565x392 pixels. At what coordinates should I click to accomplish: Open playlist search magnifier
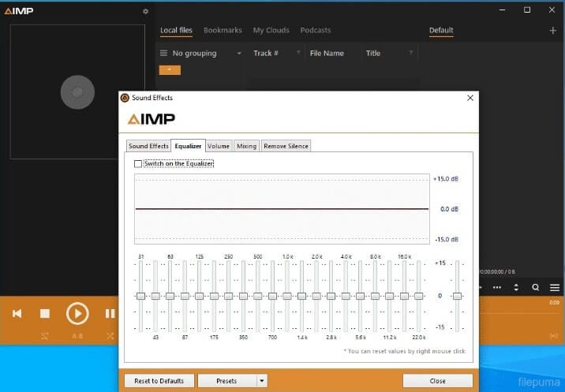click(x=536, y=288)
